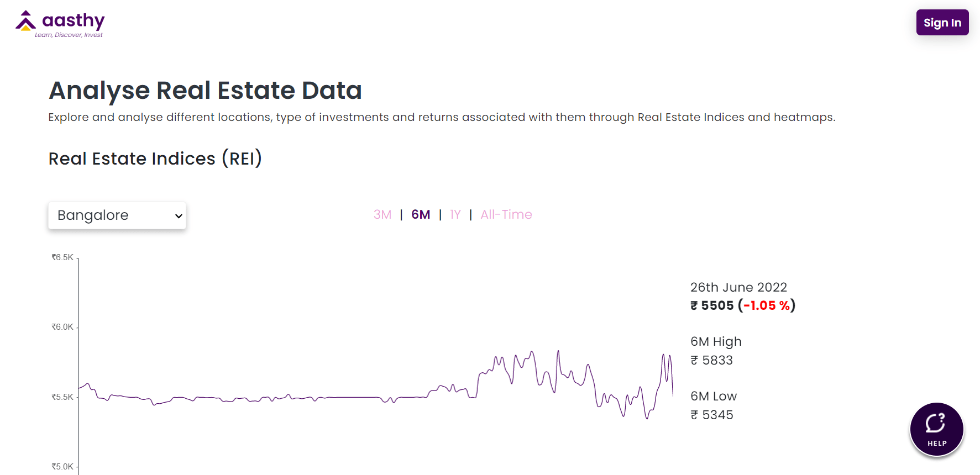Click the ₹5.5K axis tick label
980x475 pixels.
(62, 397)
